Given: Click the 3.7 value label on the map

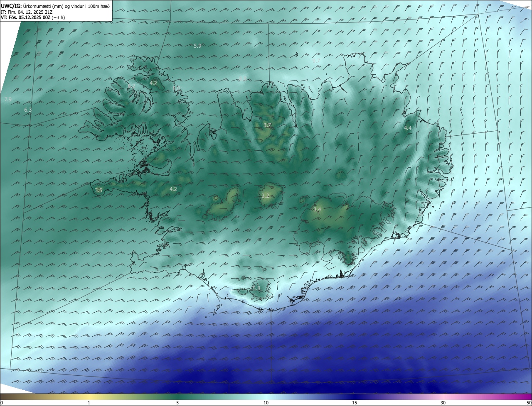Looking at the screenshot, I should [x=267, y=125].
